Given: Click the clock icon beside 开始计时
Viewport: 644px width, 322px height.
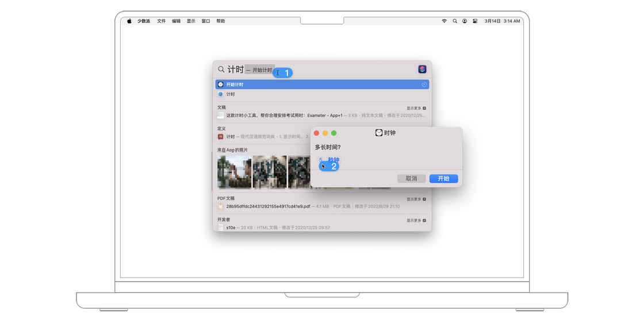Looking at the screenshot, I should (221, 85).
